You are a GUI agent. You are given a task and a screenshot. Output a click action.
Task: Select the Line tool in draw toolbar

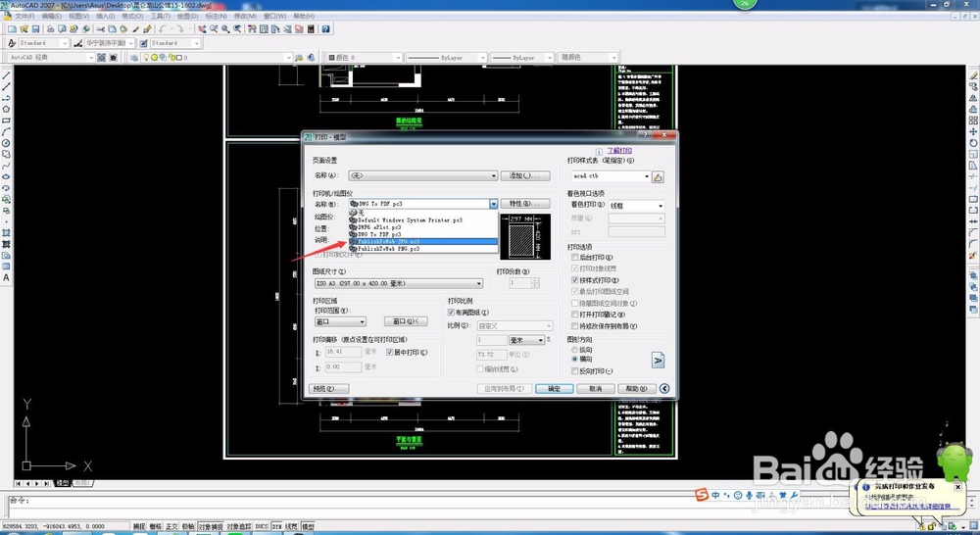click(6, 75)
